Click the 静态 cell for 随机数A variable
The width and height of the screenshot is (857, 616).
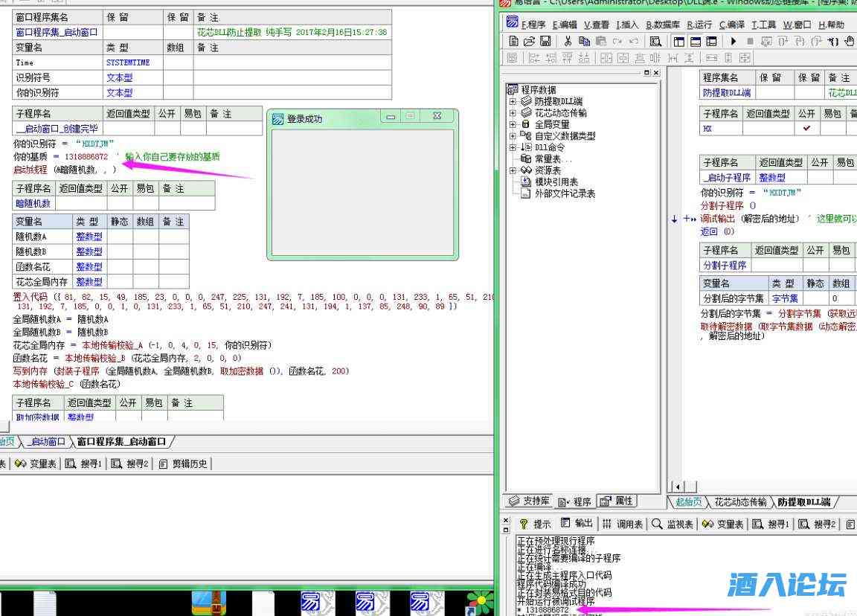coord(119,237)
